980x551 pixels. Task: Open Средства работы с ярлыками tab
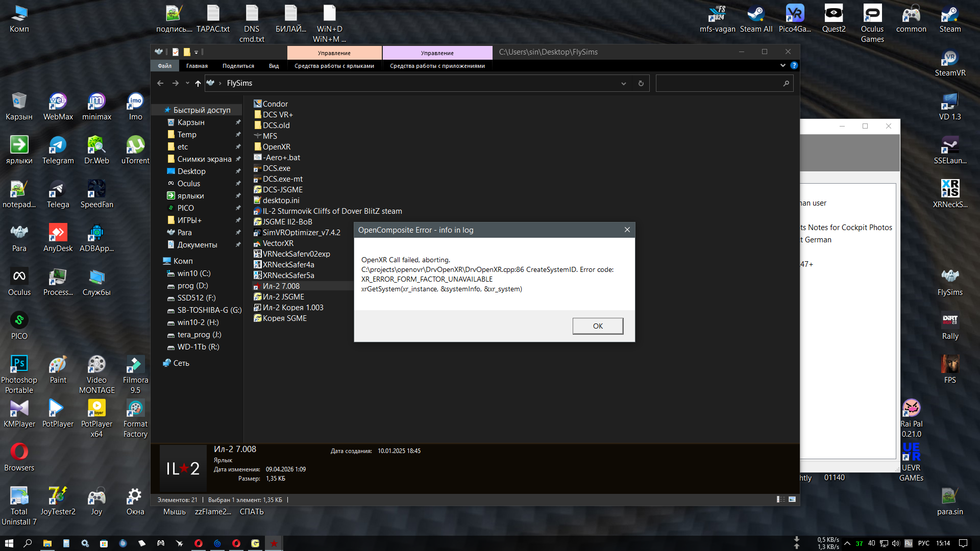click(x=334, y=66)
